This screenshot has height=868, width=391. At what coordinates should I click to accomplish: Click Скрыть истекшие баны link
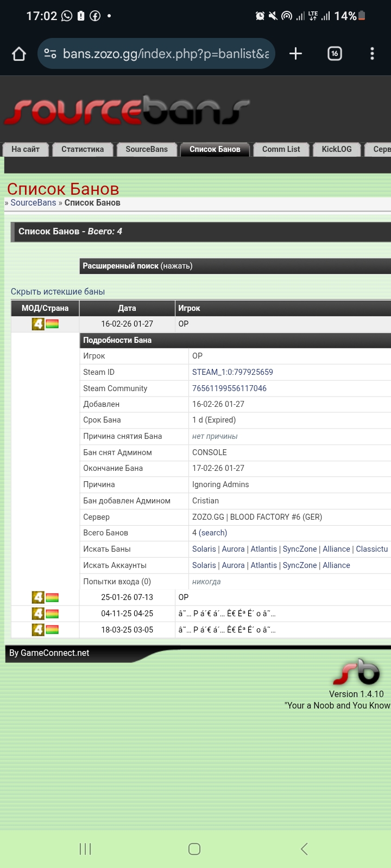point(58,292)
